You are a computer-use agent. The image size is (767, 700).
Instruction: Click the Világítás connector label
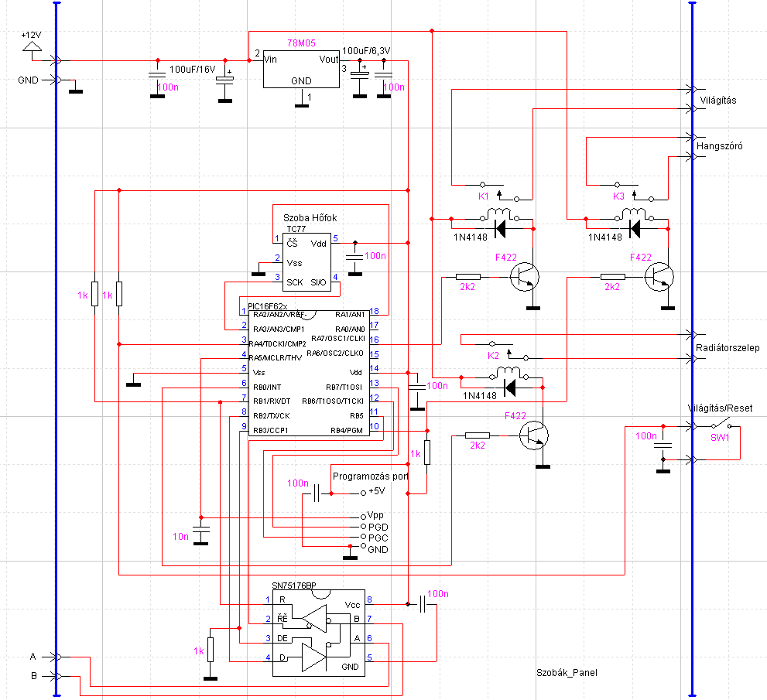pyautogui.click(x=717, y=101)
